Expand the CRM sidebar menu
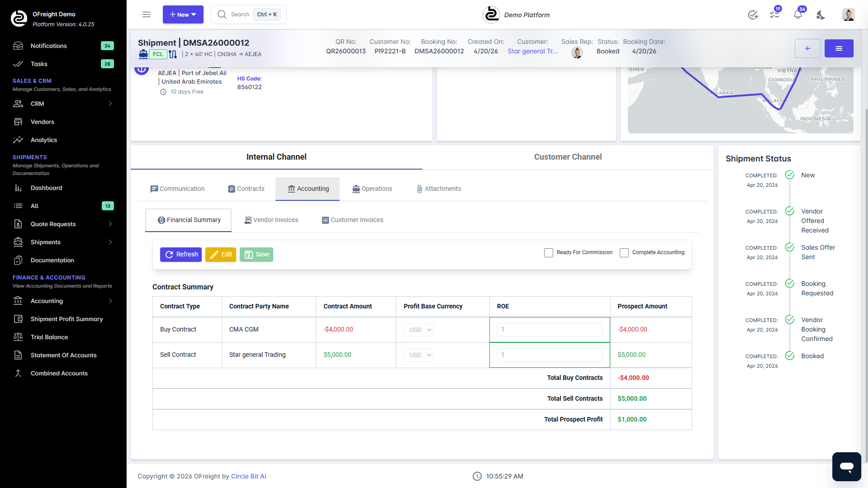 pos(63,104)
